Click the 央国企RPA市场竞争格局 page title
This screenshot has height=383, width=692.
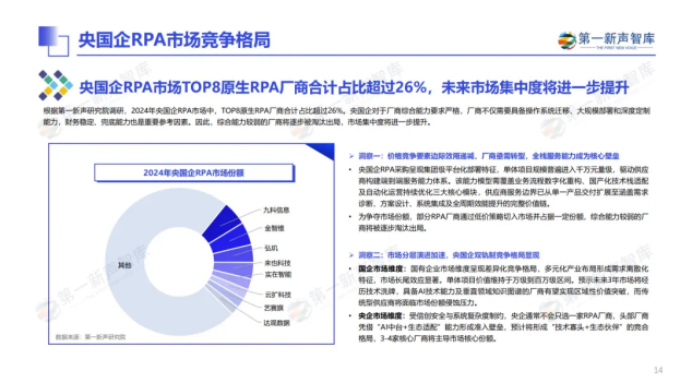(174, 40)
